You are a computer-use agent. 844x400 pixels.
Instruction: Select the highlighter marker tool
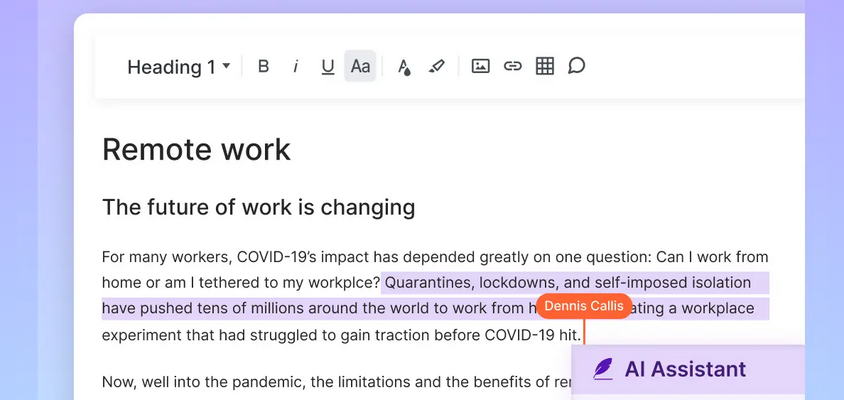coord(436,67)
